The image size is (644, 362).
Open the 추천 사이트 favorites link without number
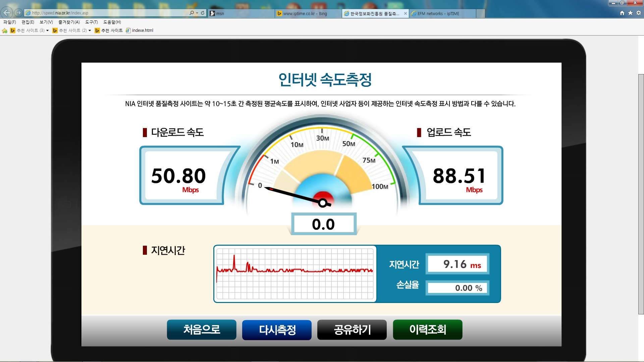pyautogui.click(x=109, y=31)
